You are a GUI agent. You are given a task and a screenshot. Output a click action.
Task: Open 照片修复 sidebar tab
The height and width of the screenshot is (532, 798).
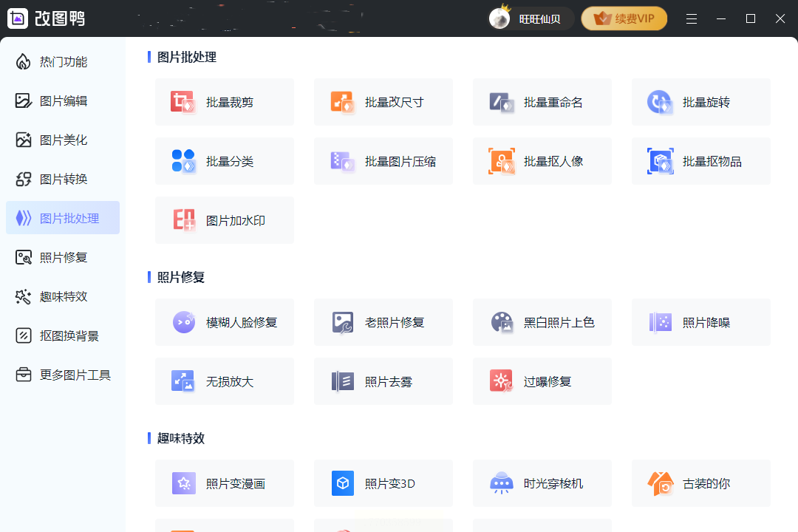tap(63, 257)
